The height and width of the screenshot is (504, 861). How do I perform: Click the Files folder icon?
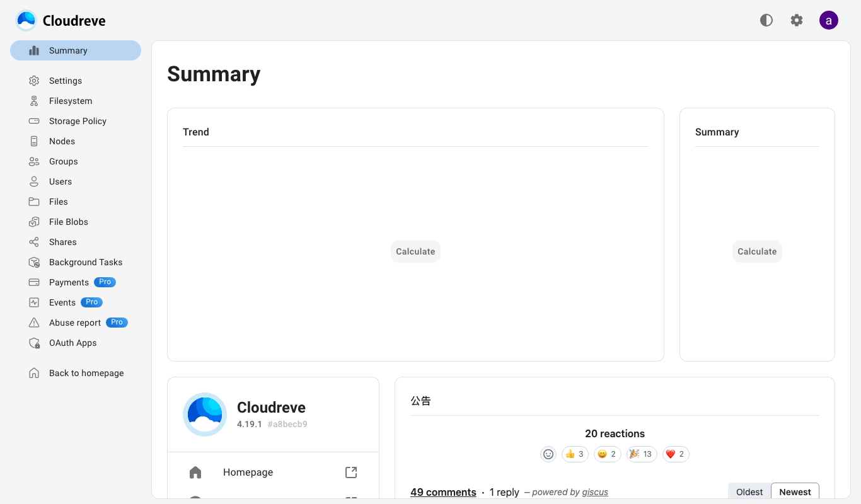coord(34,202)
